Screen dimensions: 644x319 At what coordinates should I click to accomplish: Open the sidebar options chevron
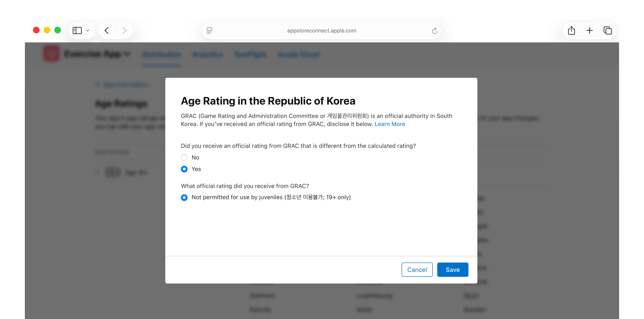pos(87,30)
